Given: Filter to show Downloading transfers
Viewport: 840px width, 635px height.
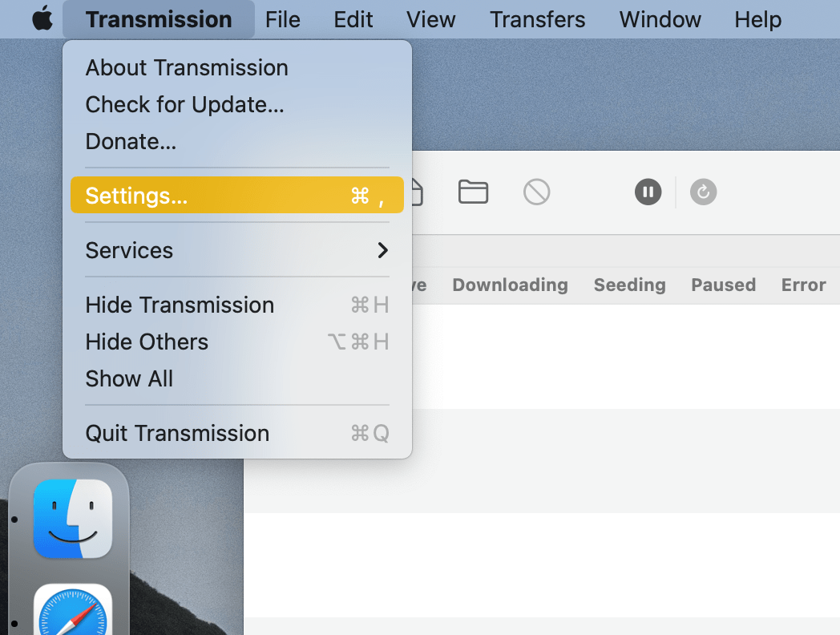Looking at the screenshot, I should [x=510, y=285].
